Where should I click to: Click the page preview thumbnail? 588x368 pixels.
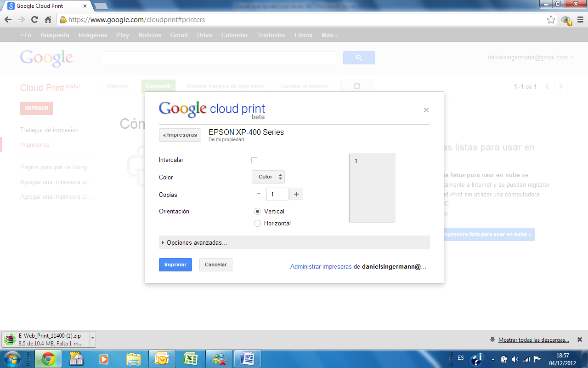[x=372, y=187]
